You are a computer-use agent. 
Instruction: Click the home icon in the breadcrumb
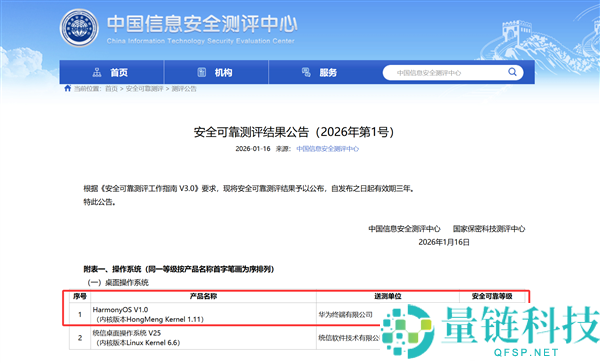point(68,88)
